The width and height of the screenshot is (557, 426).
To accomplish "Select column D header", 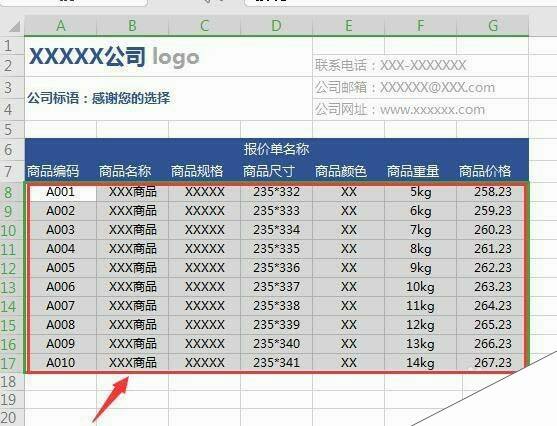I will click(x=276, y=26).
